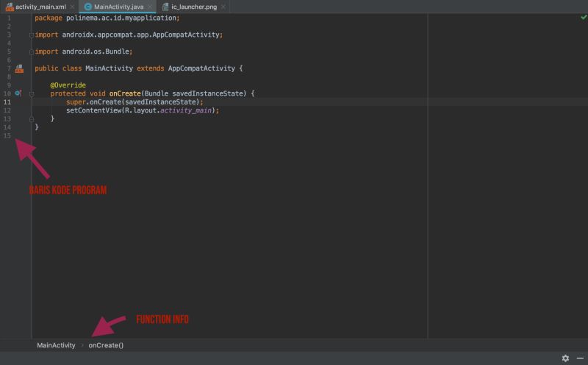Open the ic_launcher.png tab
Screen dimensions: 588x365
tap(194, 7)
